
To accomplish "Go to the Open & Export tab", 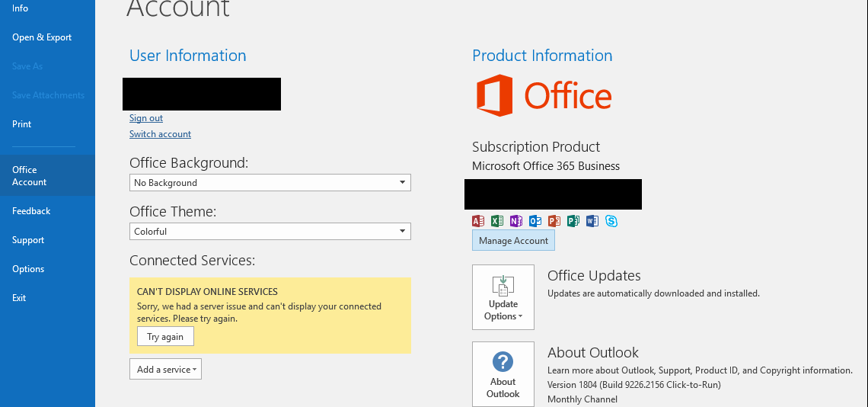I will [42, 37].
